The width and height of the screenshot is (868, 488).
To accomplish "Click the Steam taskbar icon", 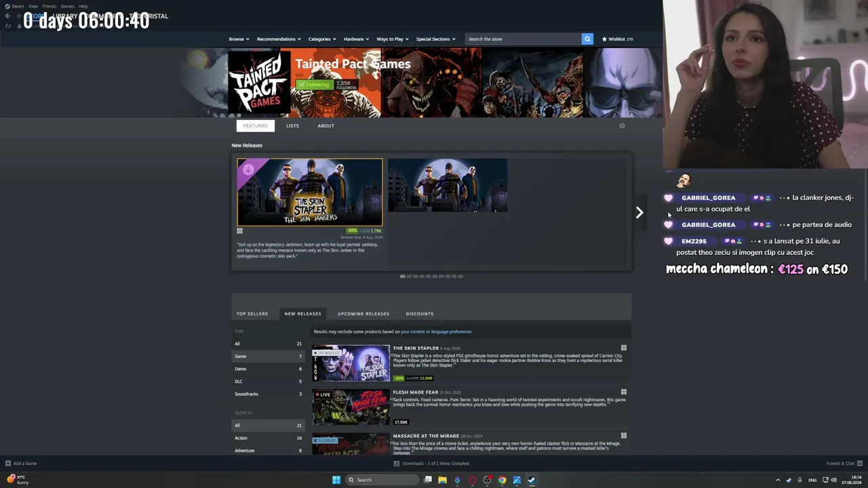I will pos(532,480).
